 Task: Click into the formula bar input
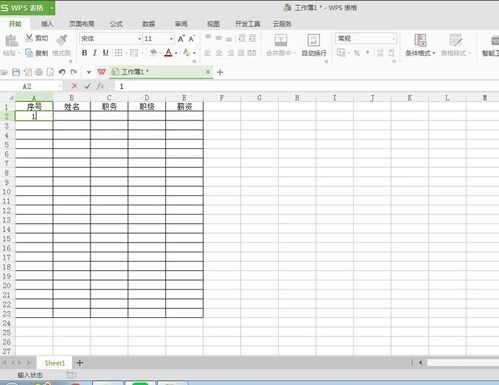point(307,86)
